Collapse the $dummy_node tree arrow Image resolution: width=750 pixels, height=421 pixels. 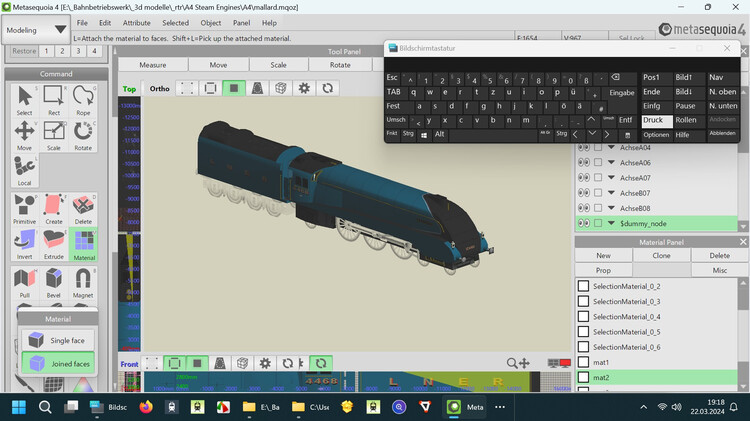click(610, 224)
